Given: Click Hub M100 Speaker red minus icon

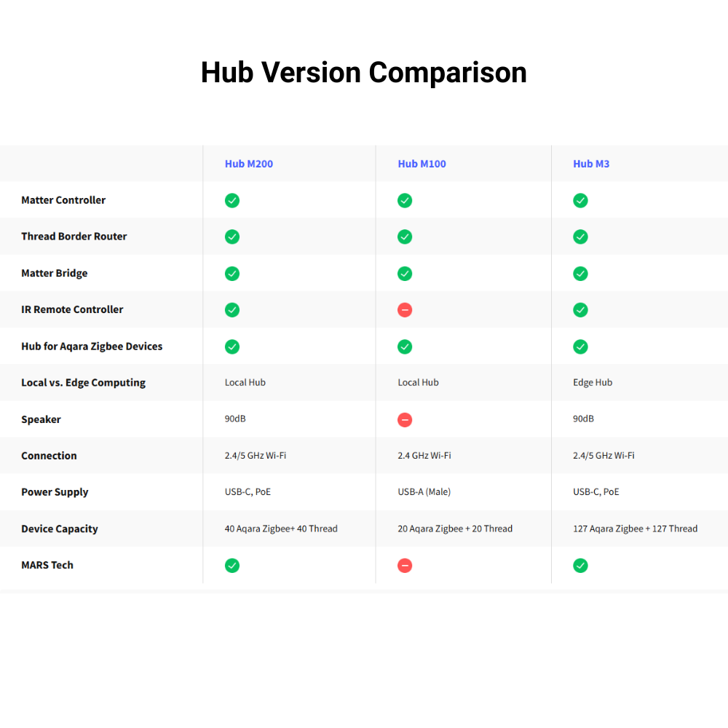Looking at the screenshot, I should 405,419.
